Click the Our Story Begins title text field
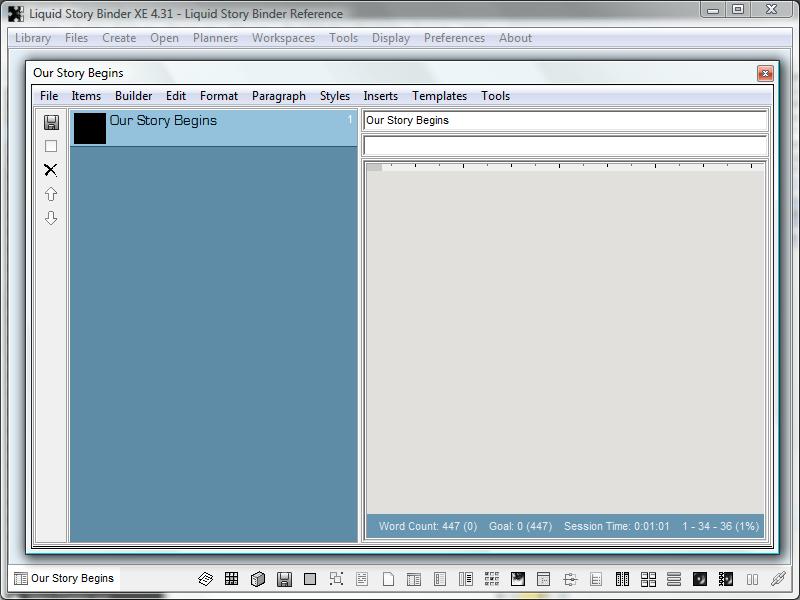This screenshot has height=600, width=800. pos(564,120)
